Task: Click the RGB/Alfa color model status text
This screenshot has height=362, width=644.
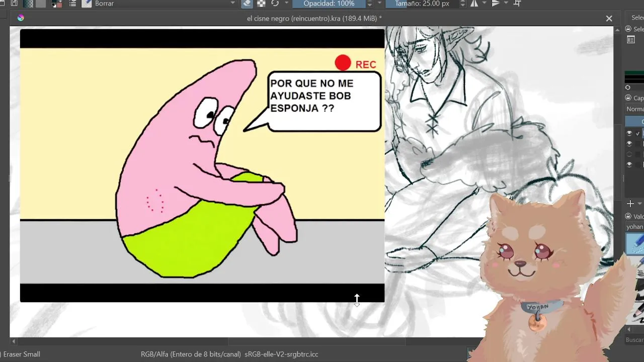Action: (x=191, y=354)
